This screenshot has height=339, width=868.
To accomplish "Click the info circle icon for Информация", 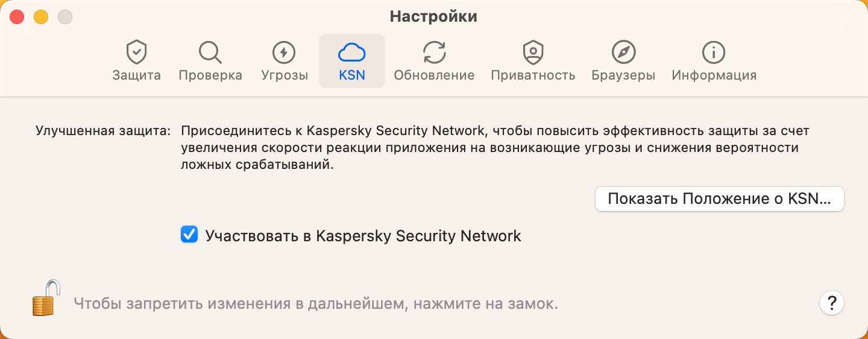I will [714, 52].
